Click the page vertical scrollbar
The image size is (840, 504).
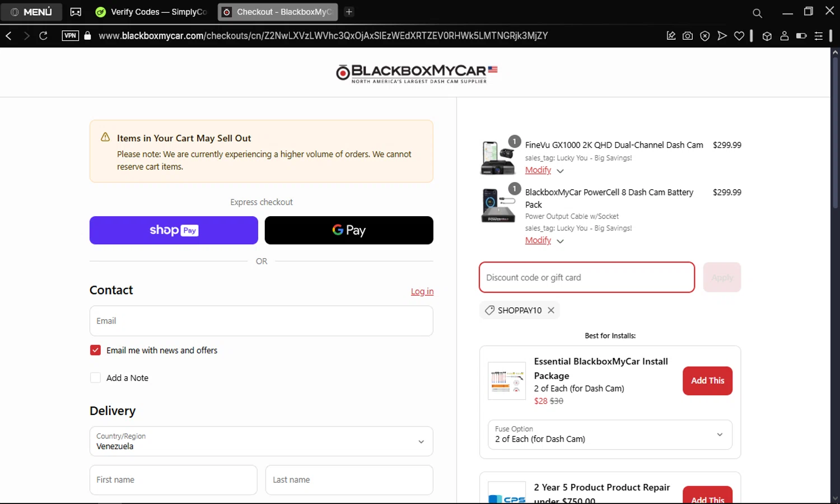(x=835, y=134)
